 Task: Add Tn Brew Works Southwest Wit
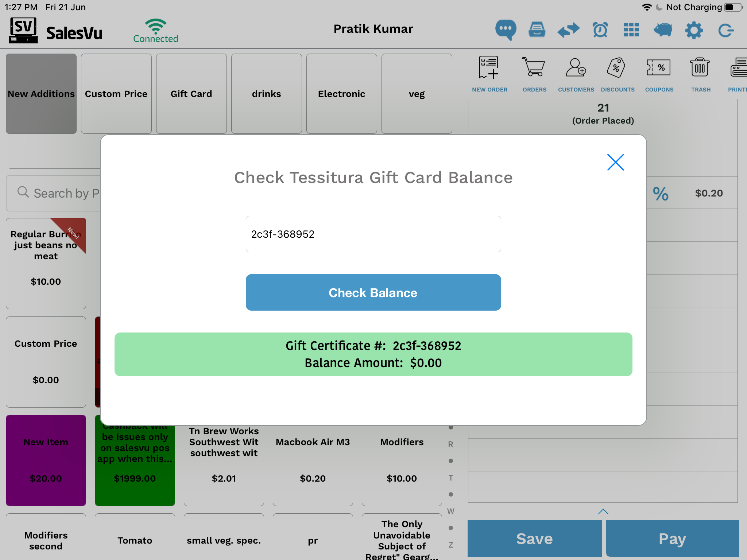[224, 466]
